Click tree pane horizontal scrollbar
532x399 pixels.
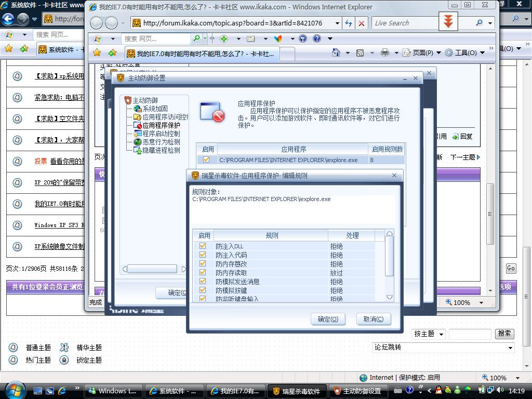pos(152,269)
